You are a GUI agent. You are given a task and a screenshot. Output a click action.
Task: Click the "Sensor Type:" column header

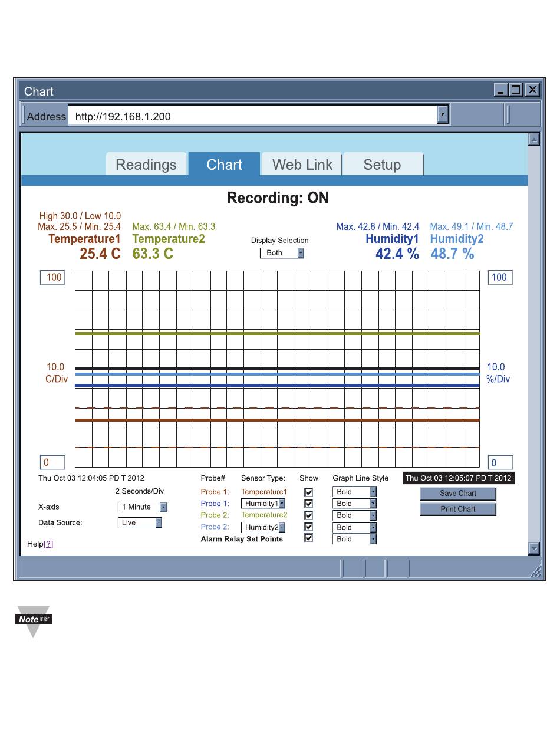pyautogui.click(x=263, y=478)
